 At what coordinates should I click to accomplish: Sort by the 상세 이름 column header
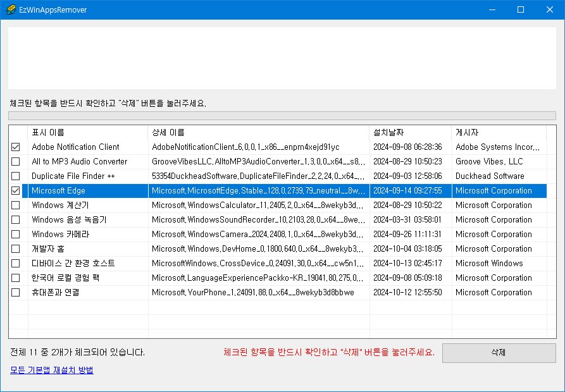pos(258,133)
